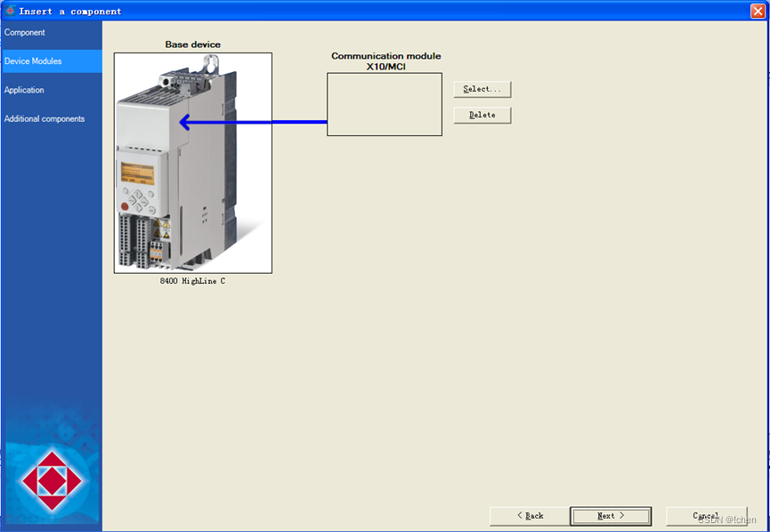Go to the Application step

pyautogui.click(x=24, y=90)
